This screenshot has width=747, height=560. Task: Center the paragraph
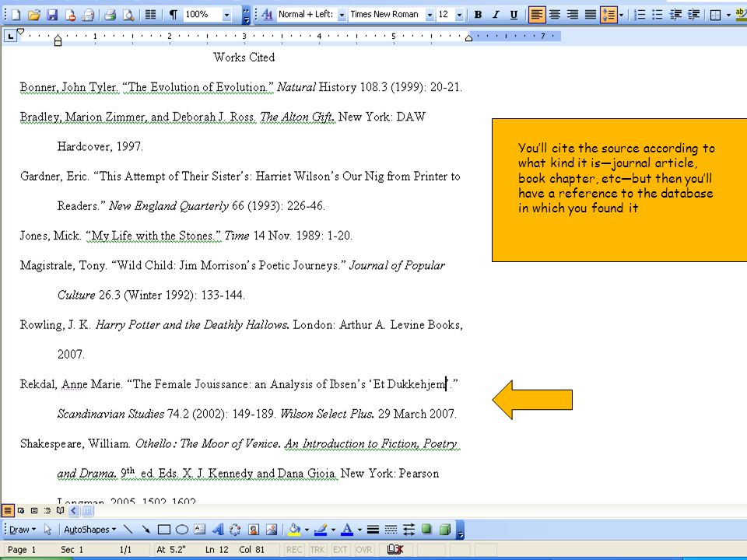[x=555, y=15]
